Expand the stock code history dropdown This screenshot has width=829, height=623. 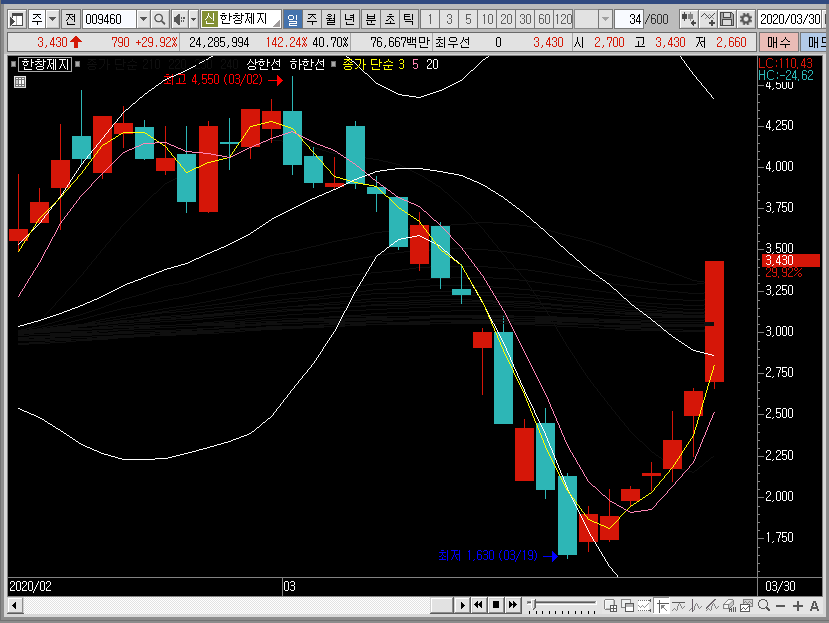tap(143, 20)
